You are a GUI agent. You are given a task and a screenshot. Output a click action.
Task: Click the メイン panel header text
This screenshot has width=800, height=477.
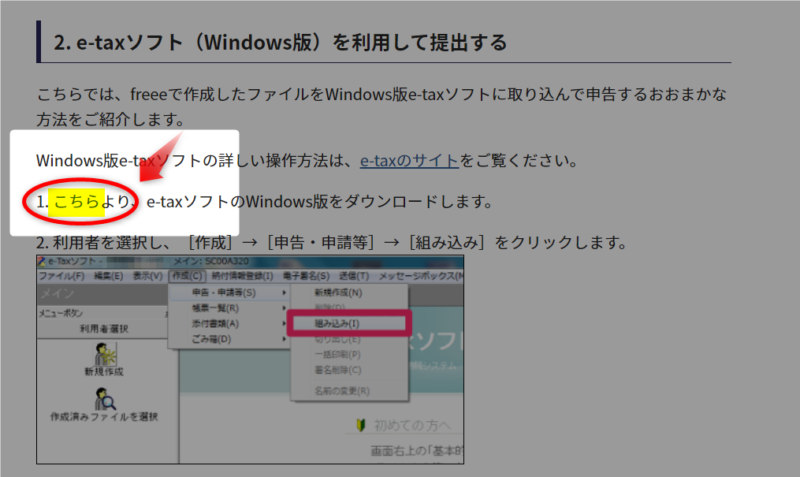pyautogui.click(x=57, y=293)
